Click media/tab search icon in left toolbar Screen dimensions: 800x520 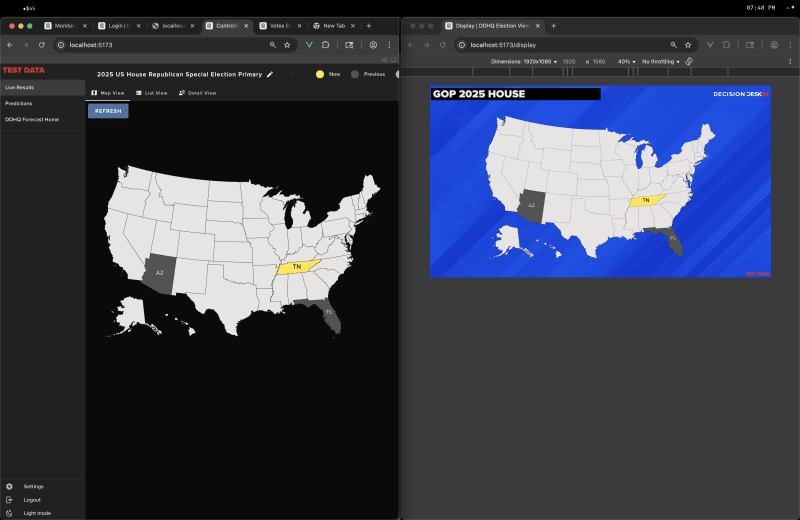349,45
